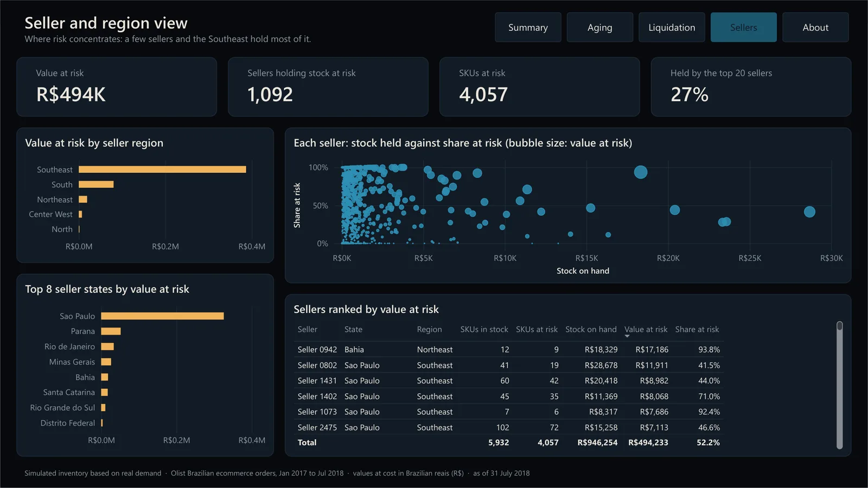Image resolution: width=868 pixels, height=488 pixels.
Task: Click the Value at risk R$494K card
Action: coord(117,87)
